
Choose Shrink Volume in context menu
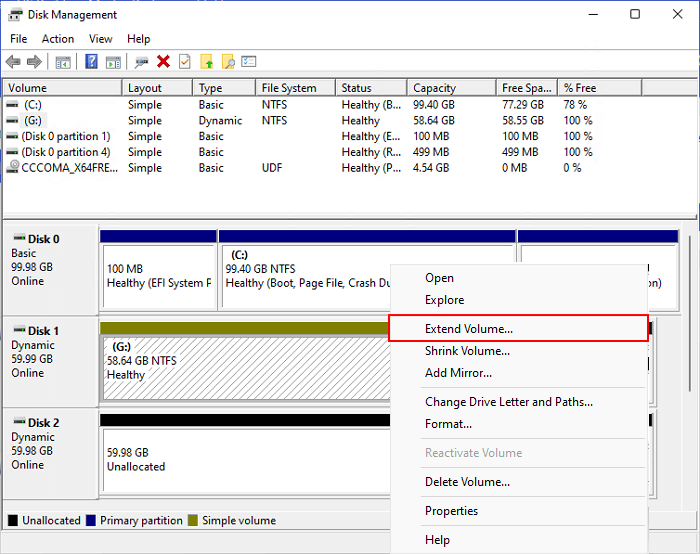(467, 351)
